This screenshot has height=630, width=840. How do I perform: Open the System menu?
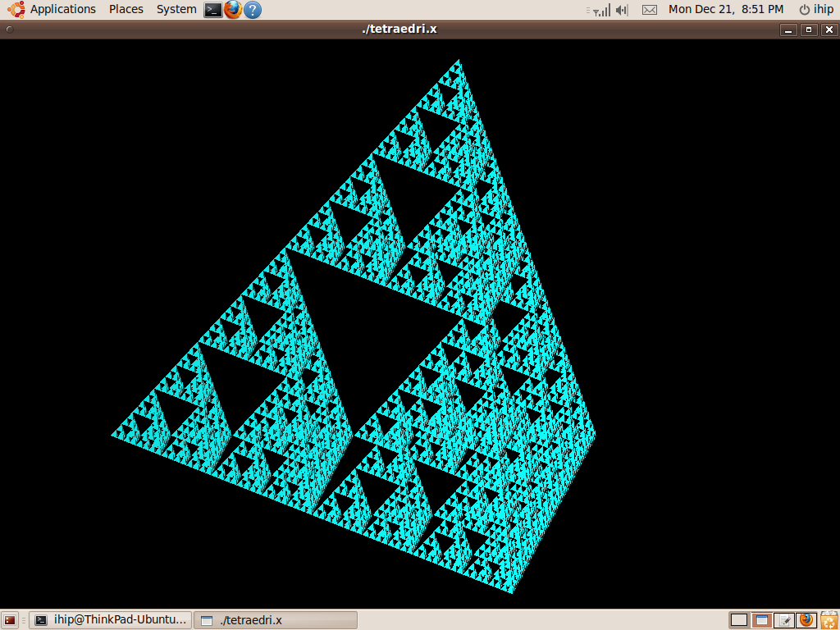point(176,9)
